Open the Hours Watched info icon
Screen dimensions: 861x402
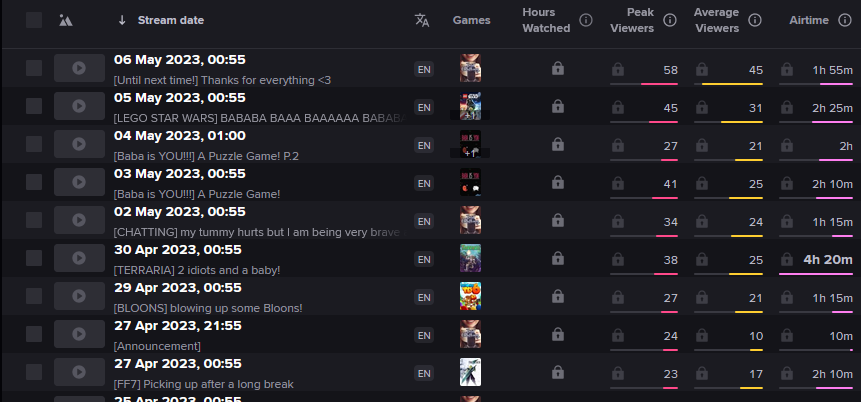tap(586, 20)
